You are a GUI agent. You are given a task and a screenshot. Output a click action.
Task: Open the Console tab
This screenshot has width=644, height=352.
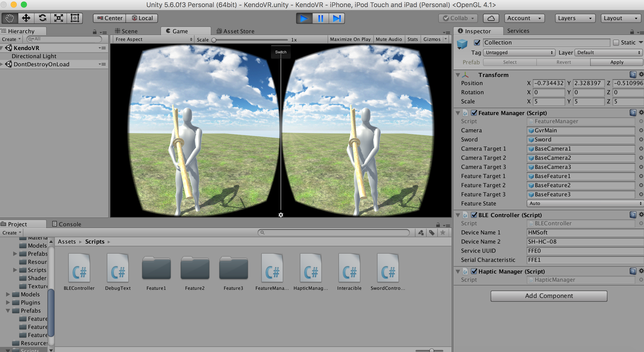(67, 224)
